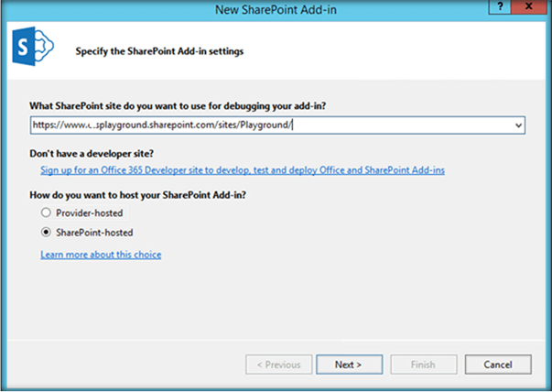
Task: Select the SharePoint-hosted radio circle
Action: click(x=46, y=233)
